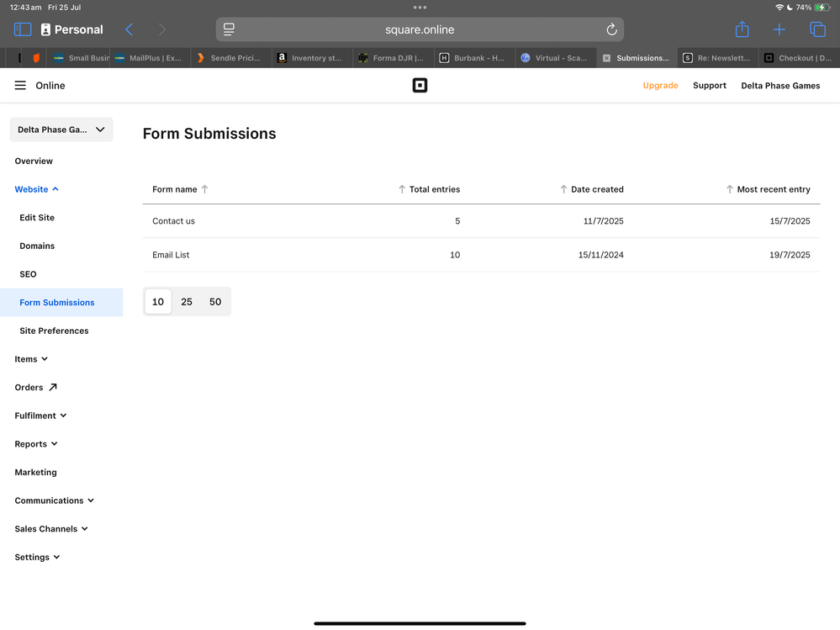Click the Square logo in header
Viewport: 840px width, 630px height.
pos(420,86)
